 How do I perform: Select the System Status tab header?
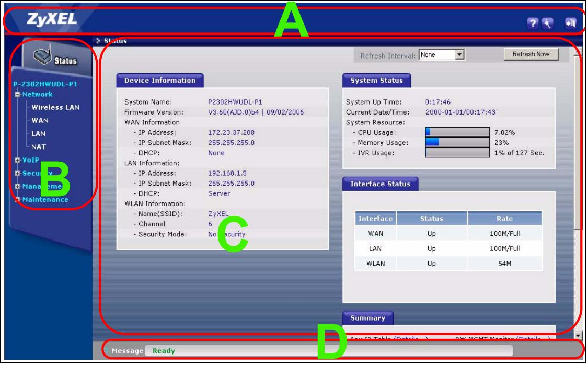click(x=377, y=81)
